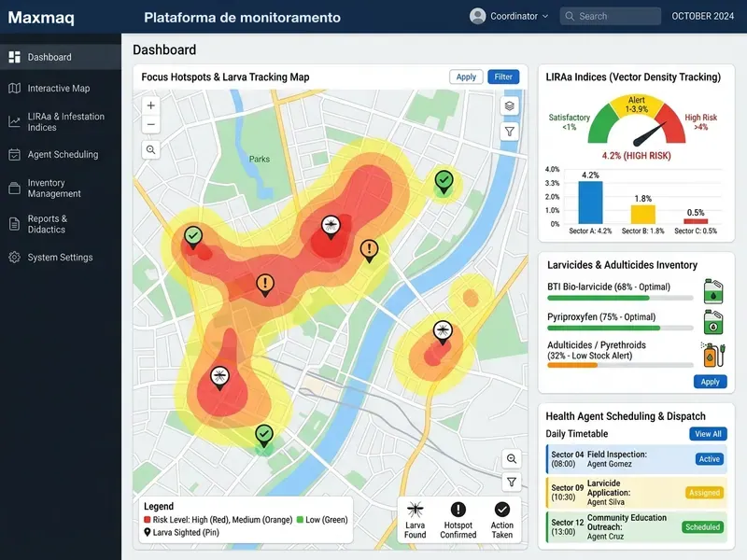The image size is (747, 560).
Task: Click the Reports document icon
Action: pyautogui.click(x=15, y=224)
